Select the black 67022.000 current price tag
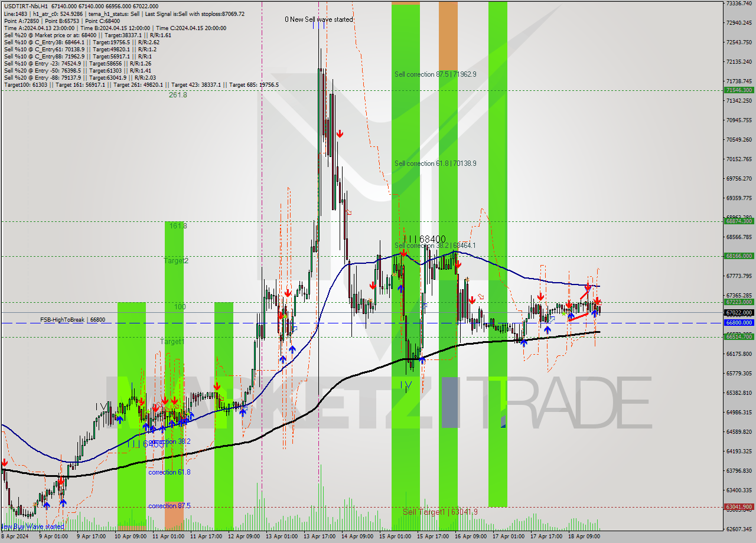The height and width of the screenshot is (543, 756). click(738, 312)
